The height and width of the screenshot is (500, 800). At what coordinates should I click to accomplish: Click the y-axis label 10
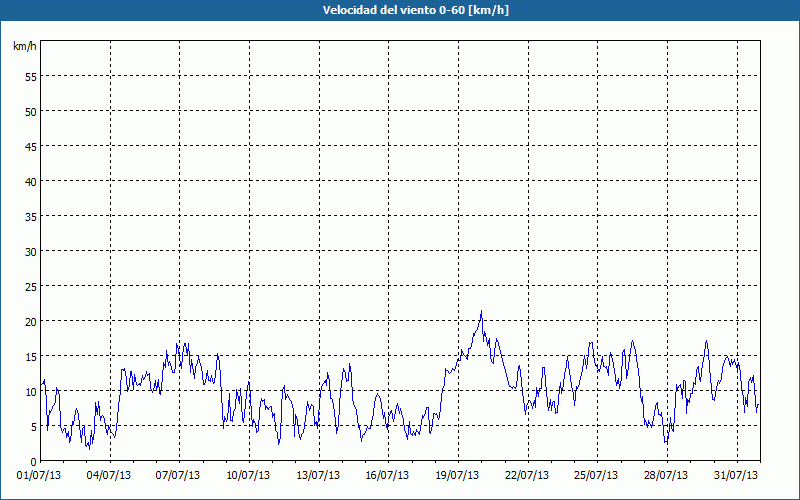31,392
